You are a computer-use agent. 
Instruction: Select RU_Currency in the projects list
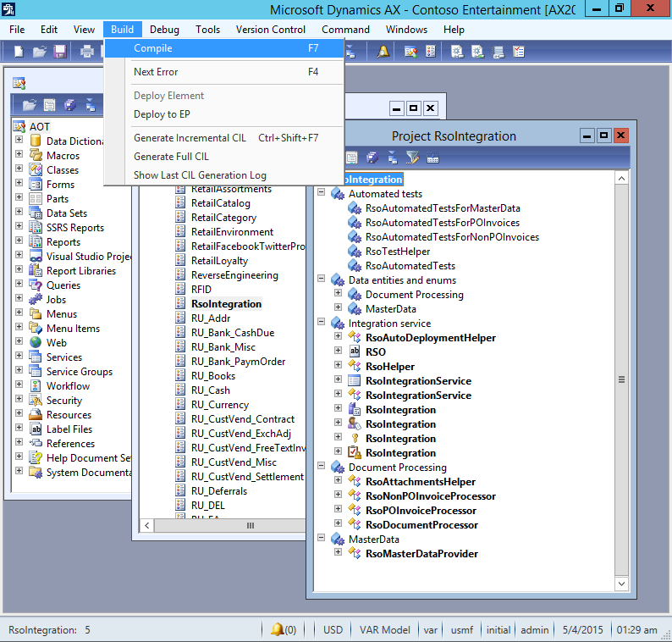pos(219,405)
